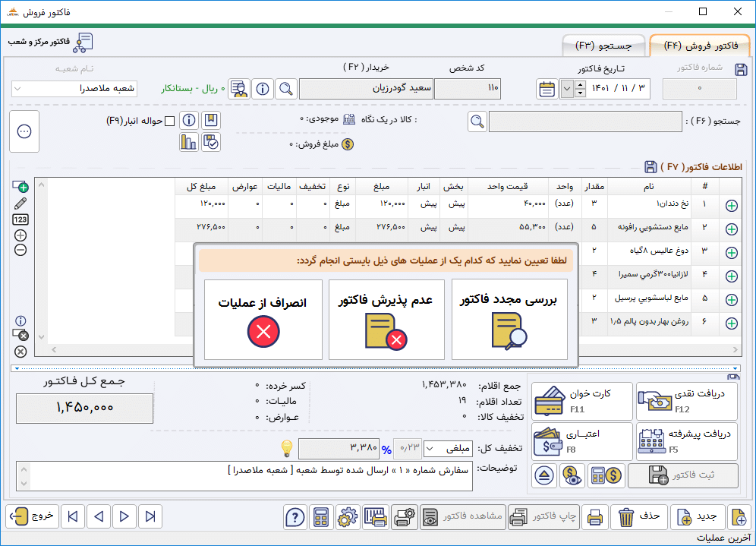756x546 pixels.
Task: Click the 123 row numbering icon
Action: pyautogui.click(x=20, y=219)
